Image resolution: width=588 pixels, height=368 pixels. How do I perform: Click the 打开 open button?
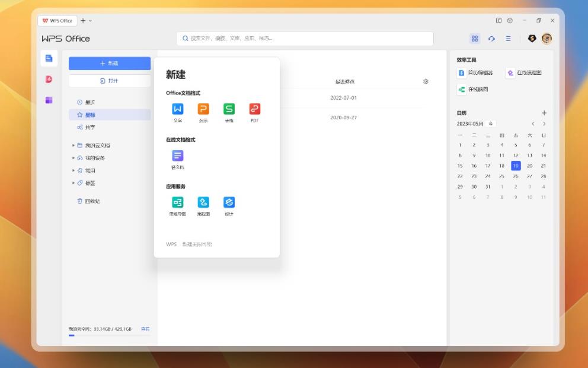(x=110, y=81)
